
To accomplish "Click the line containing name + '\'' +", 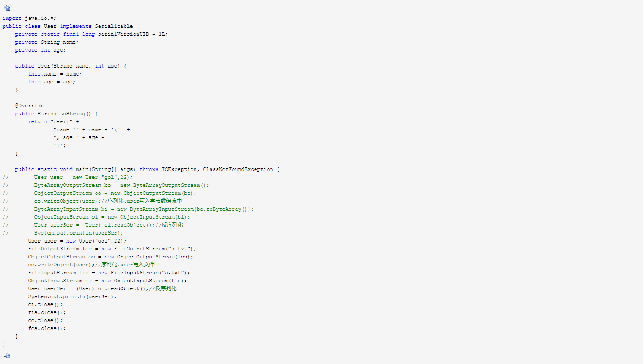I will click(92, 129).
